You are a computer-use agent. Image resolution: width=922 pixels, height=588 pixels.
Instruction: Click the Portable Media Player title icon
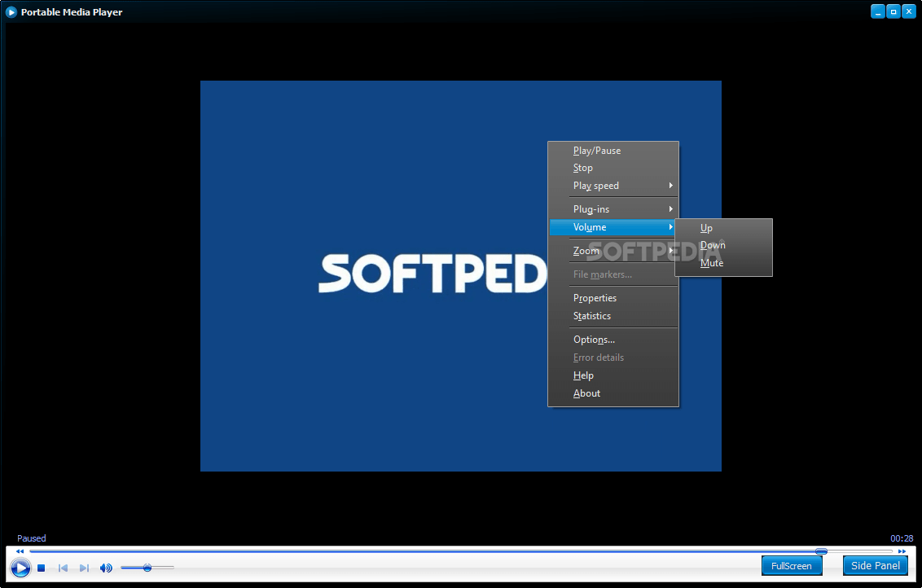coord(11,11)
